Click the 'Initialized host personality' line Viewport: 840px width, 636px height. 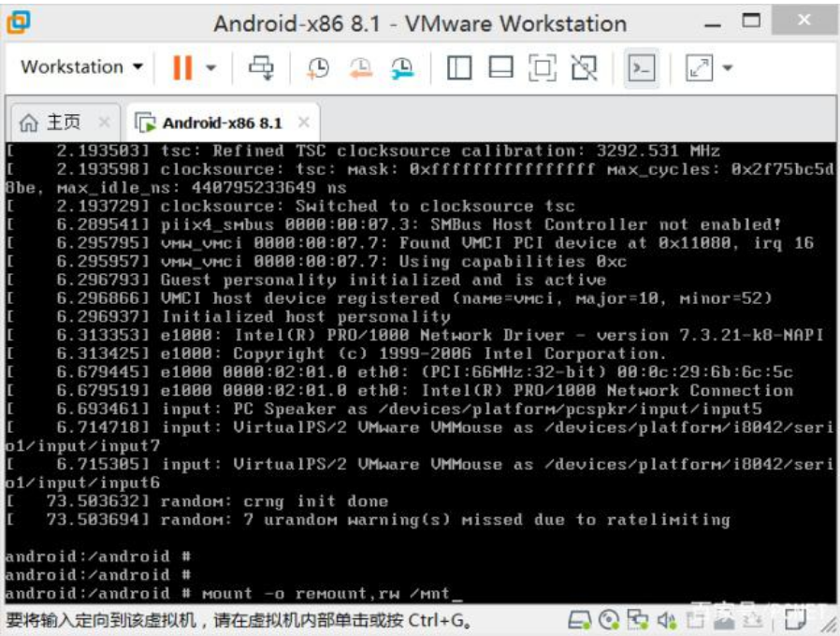[x=228, y=317]
